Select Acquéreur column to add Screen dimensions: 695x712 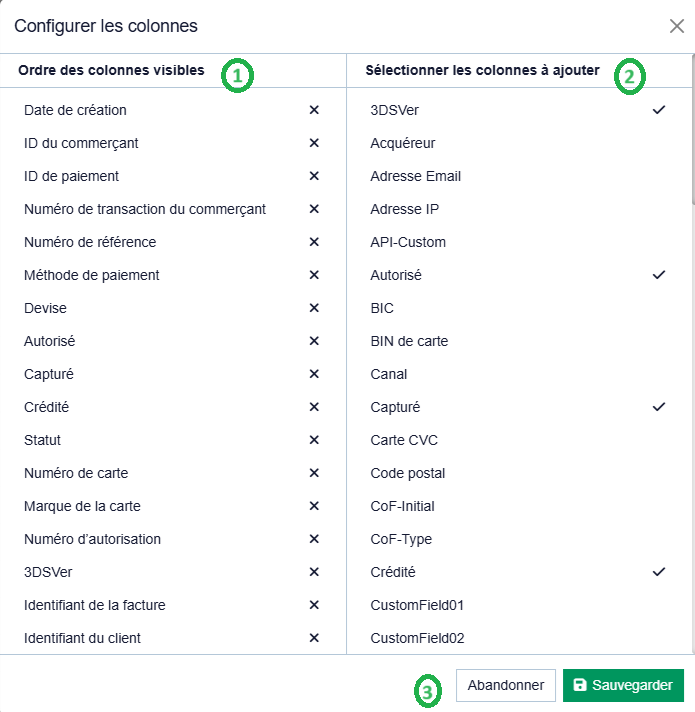tap(403, 143)
